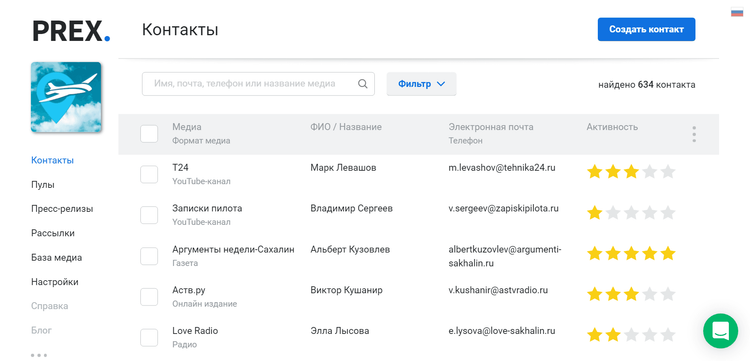Go to Пресс-релизы in the sidebar
This screenshot has width=750, height=361.
62,209
